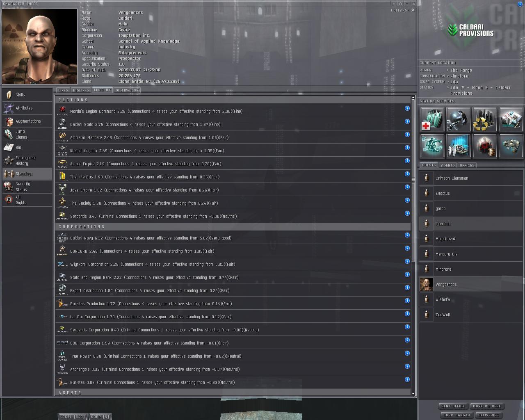
Task: Open the Repairshop station service
Action: coord(459,120)
